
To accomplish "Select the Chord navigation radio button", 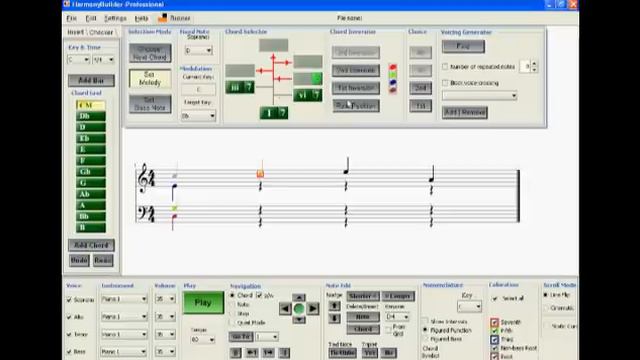I will tap(233, 295).
